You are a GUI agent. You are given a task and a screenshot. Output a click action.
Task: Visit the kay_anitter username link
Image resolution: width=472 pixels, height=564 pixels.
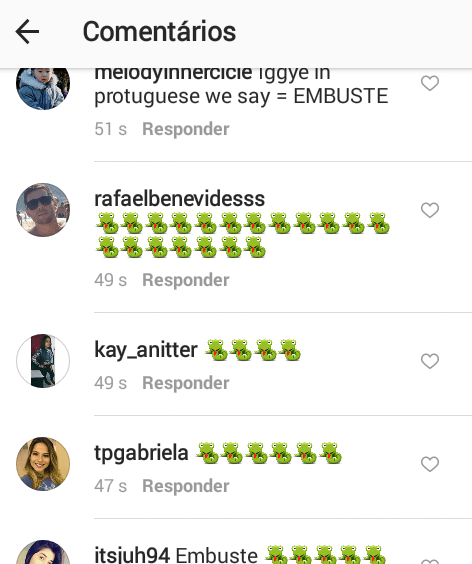click(x=146, y=350)
